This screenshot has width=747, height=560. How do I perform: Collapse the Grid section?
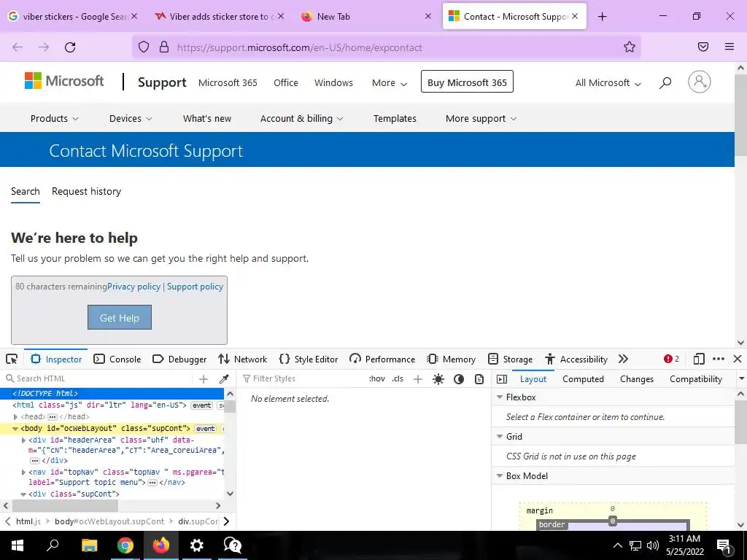[500, 436]
